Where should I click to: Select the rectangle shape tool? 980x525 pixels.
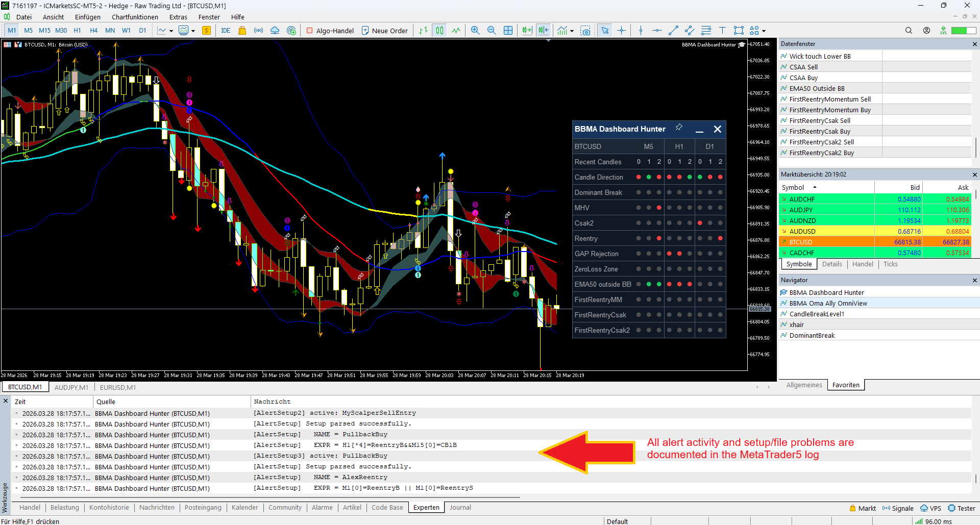point(739,31)
